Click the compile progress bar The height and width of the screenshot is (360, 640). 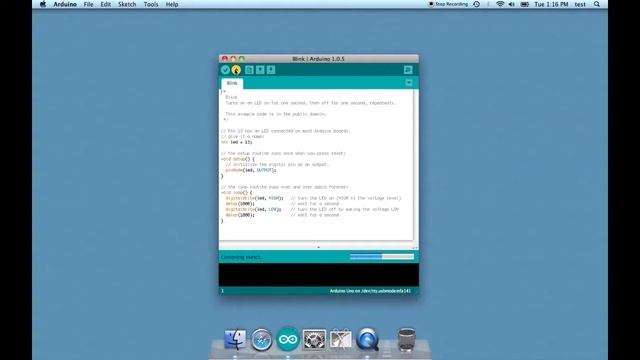382,257
